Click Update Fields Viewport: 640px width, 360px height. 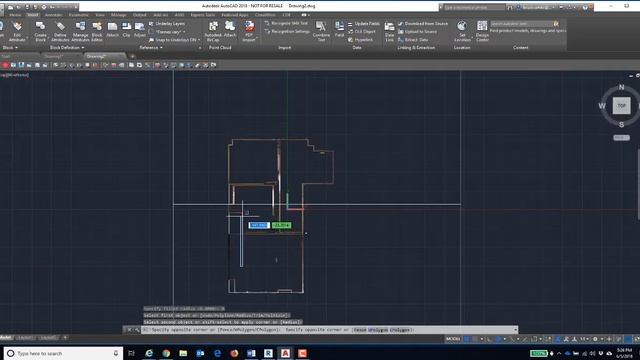363,24
